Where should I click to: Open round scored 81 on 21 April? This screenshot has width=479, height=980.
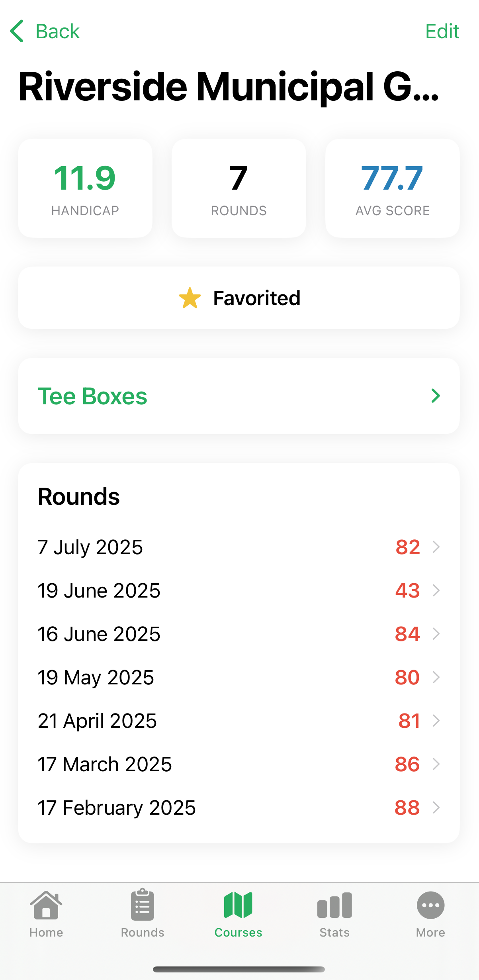click(x=238, y=721)
